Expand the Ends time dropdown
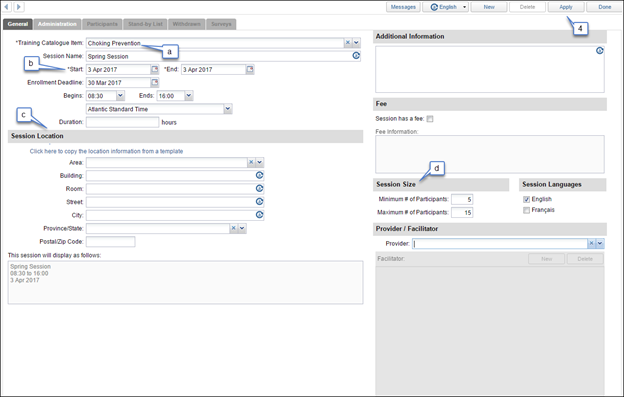Viewport: 624px width, 397px height. [x=189, y=95]
